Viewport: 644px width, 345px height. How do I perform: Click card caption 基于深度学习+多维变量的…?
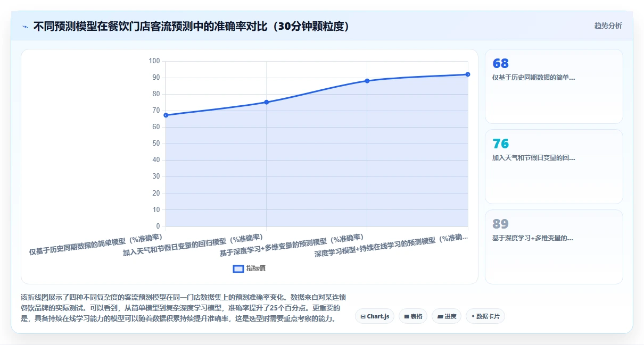click(533, 238)
